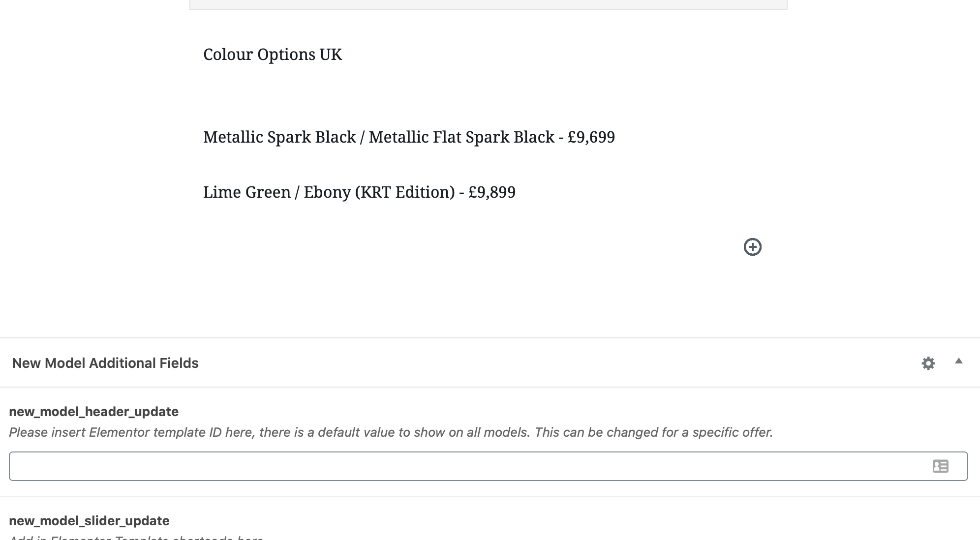980x540 pixels.
Task: Click the new_model_slider_update field label
Action: coord(89,521)
